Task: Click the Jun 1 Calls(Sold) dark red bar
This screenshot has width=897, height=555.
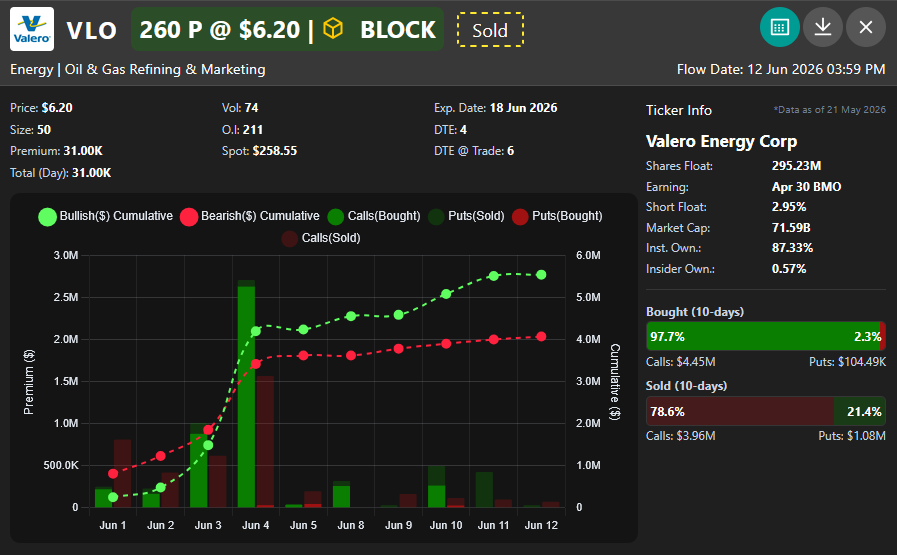Action: click(x=122, y=473)
